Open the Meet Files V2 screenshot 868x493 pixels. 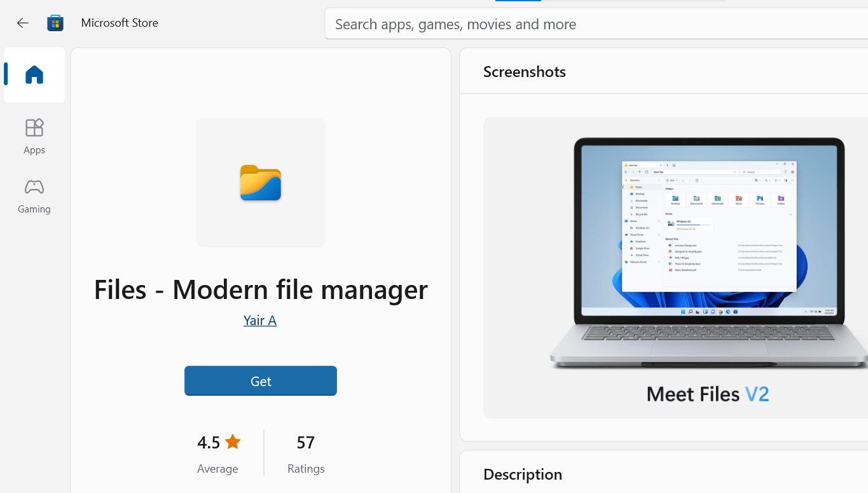coord(675,267)
